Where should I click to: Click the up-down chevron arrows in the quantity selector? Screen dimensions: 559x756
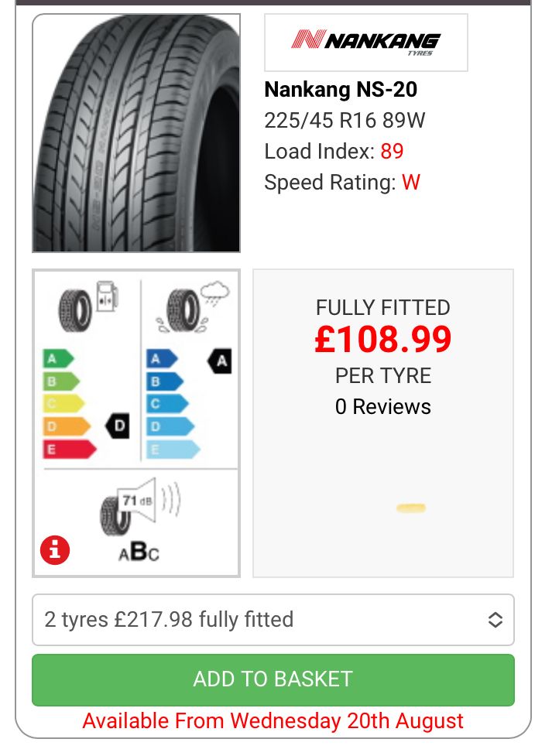tap(495, 620)
